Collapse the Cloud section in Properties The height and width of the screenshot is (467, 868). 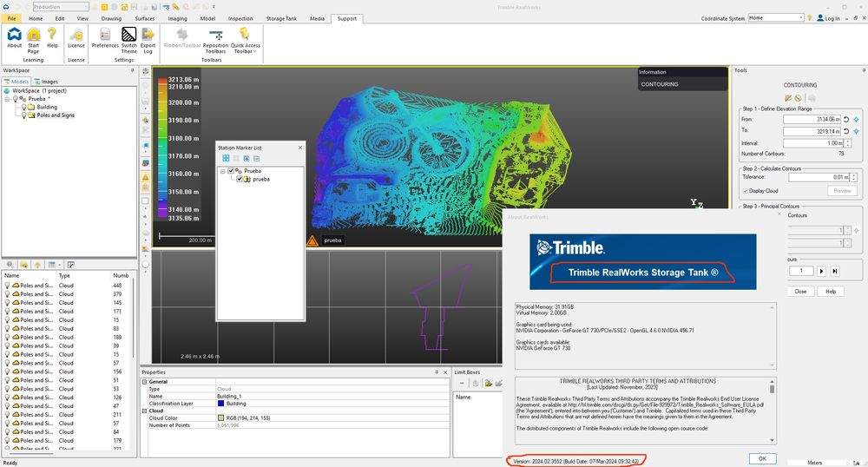(x=144, y=411)
